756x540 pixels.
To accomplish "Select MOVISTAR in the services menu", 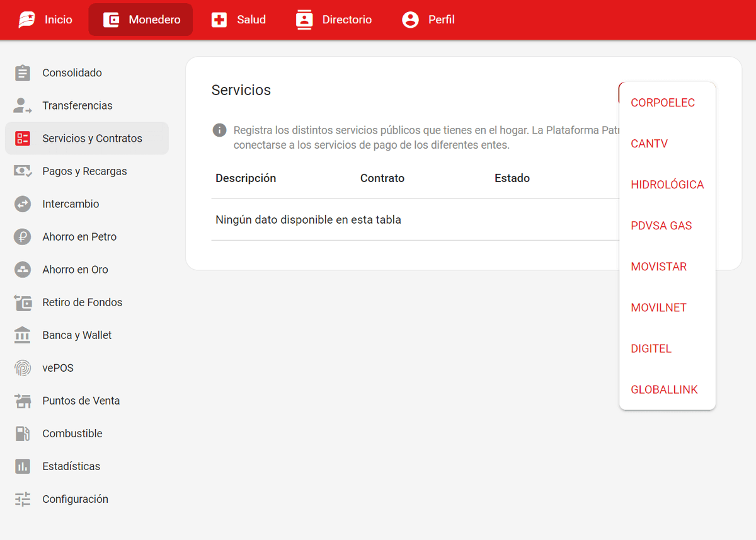I will coord(668,267).
